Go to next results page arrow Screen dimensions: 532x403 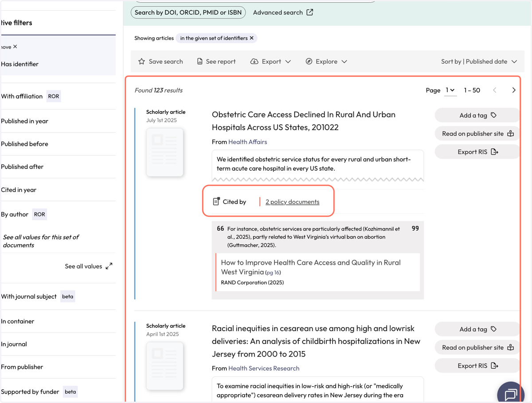(514, 90)
